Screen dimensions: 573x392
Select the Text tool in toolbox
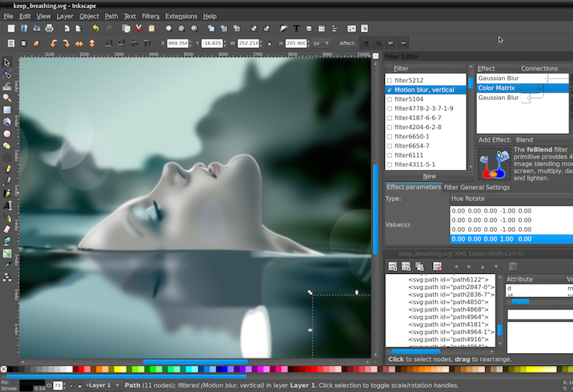tap(7, 205)
